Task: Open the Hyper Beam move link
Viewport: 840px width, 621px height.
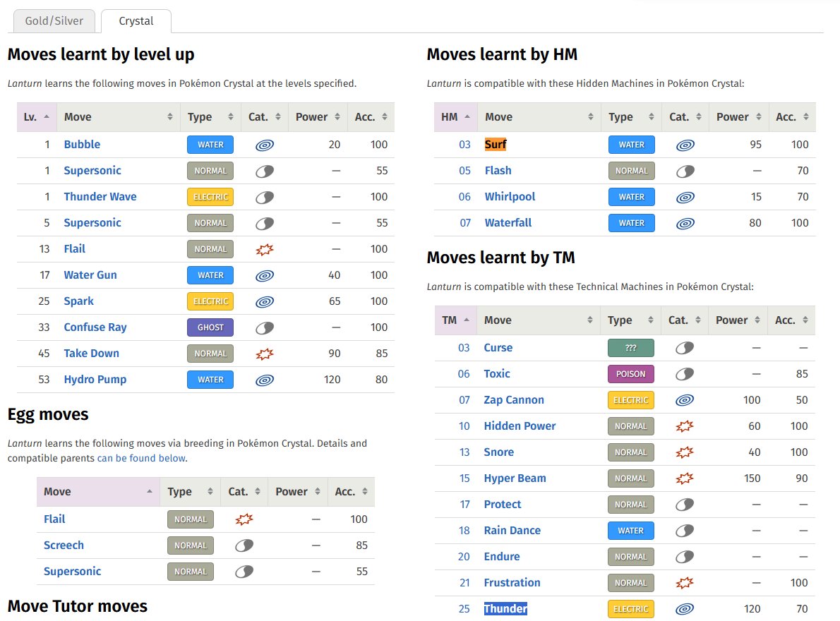Action: pos(515,478)
